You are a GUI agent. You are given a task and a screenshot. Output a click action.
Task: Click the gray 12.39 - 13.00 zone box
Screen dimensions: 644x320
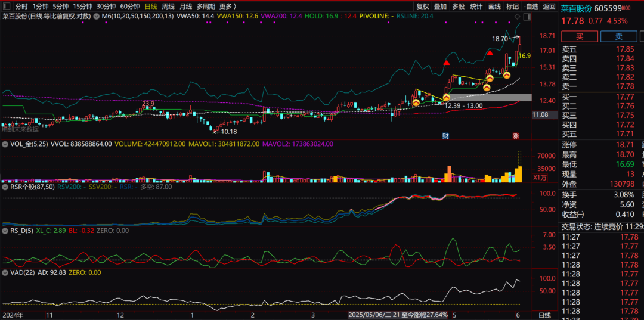[488, 98]
